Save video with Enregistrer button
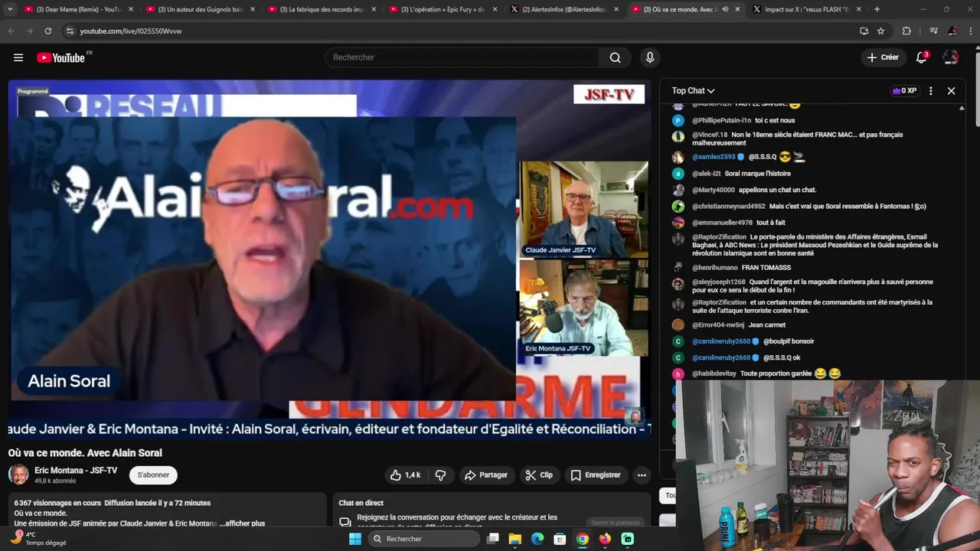 pos(596,475)
